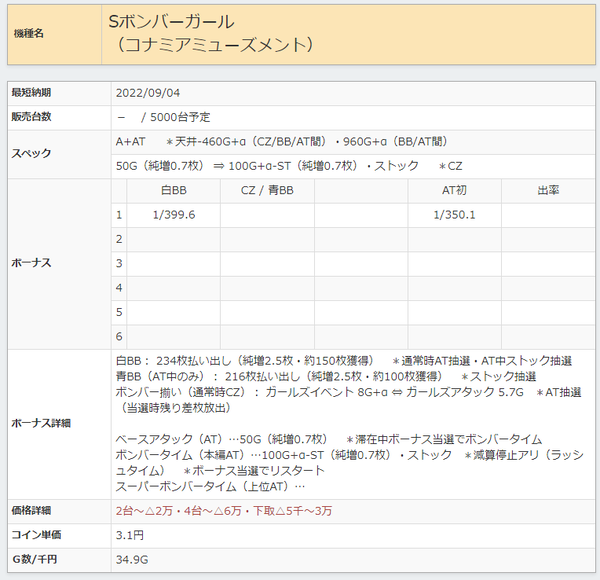Screen dimensions: 600x580
Task: Click the ボーナス詳細 row label
Action: tap(41, 423)
